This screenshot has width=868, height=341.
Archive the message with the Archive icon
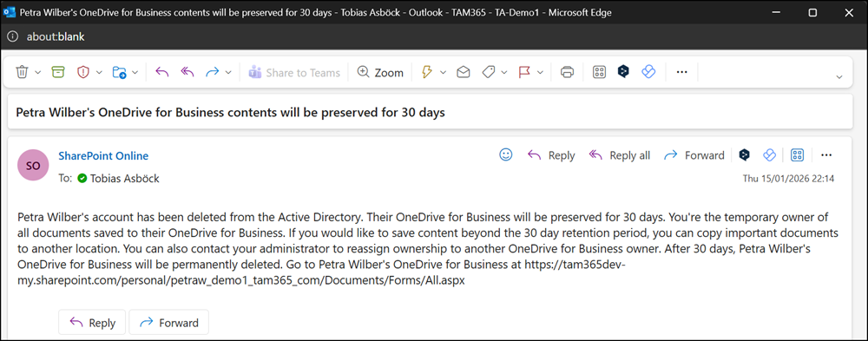coord(58,72)
